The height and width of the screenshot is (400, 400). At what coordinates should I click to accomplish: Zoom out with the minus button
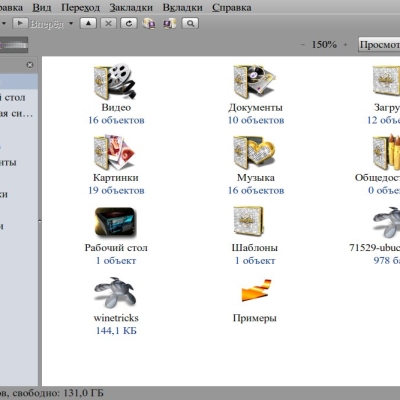tap(303, 44)
